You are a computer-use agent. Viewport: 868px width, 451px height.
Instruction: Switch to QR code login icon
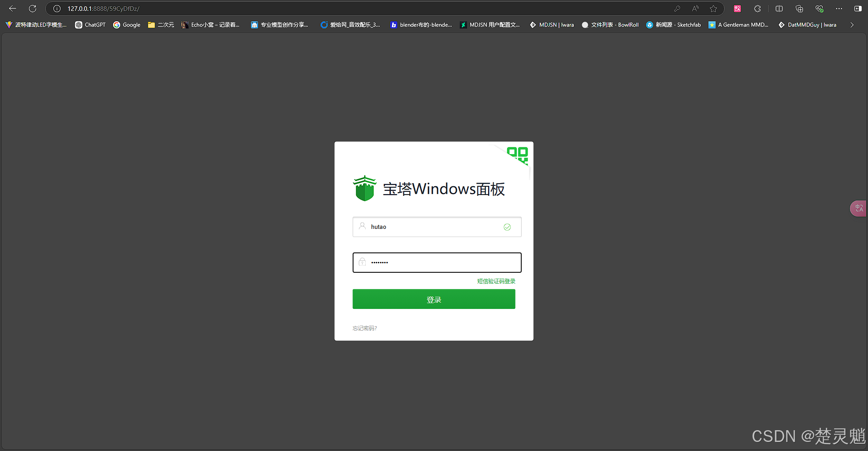point(518,155)
